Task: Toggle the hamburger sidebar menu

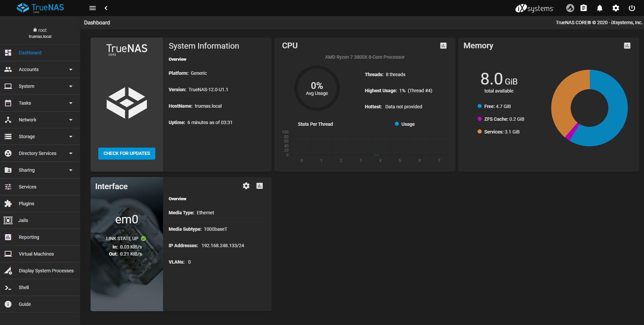Action: pos(93,8)
